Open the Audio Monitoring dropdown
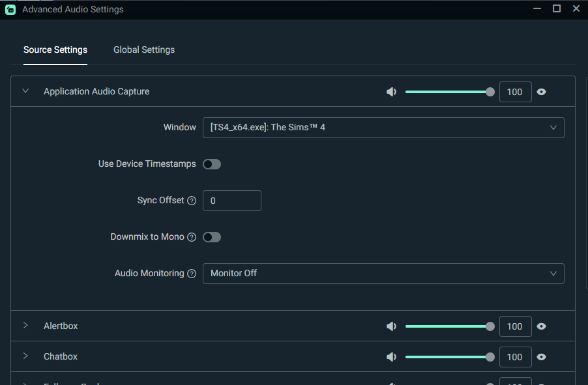Image resolution: width=588 pixels, height=385 pixels. 383,274
